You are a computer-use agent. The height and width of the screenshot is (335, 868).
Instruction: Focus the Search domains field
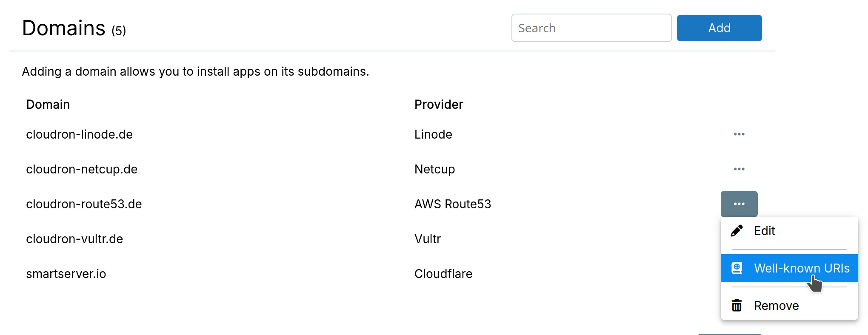tap(591, 28)
